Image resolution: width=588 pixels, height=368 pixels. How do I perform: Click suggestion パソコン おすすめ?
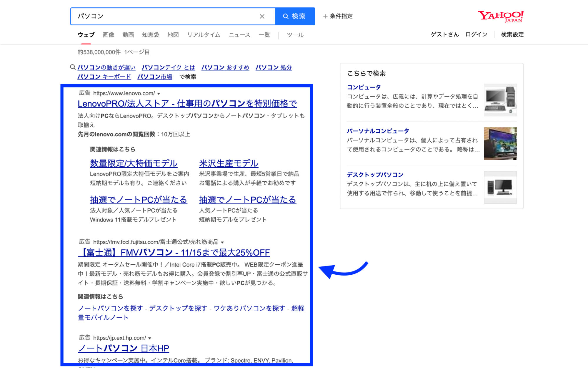225,67
